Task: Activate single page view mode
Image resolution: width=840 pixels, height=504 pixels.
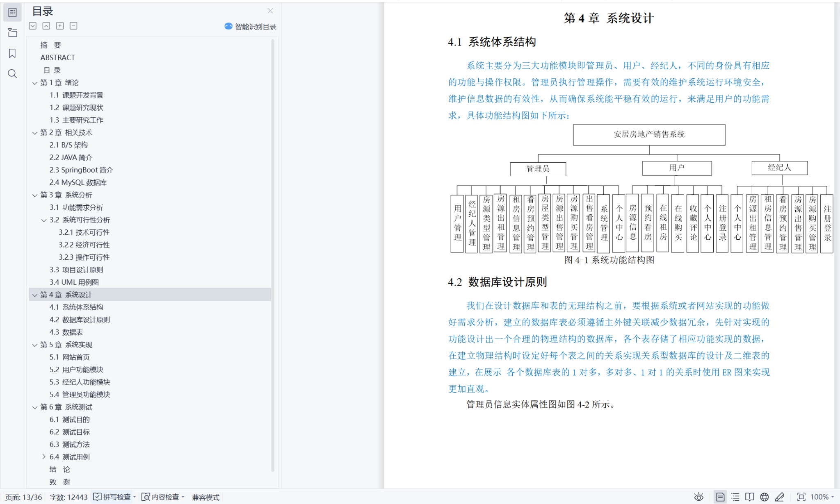Action: tap(720, 496)
